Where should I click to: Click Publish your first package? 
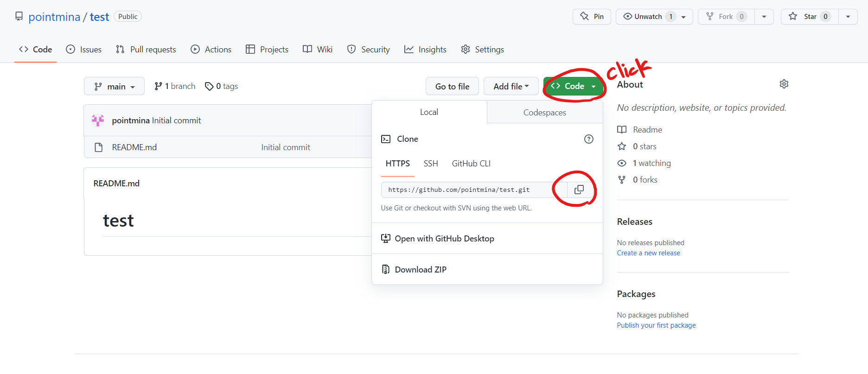pyautogui.click(x=656, y=325)
